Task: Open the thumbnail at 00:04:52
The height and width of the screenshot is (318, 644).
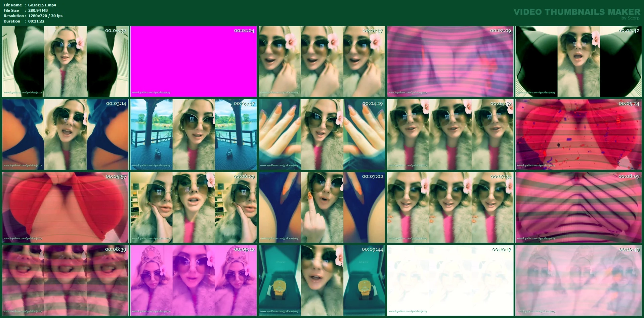Action: click(x=450, y=134)
